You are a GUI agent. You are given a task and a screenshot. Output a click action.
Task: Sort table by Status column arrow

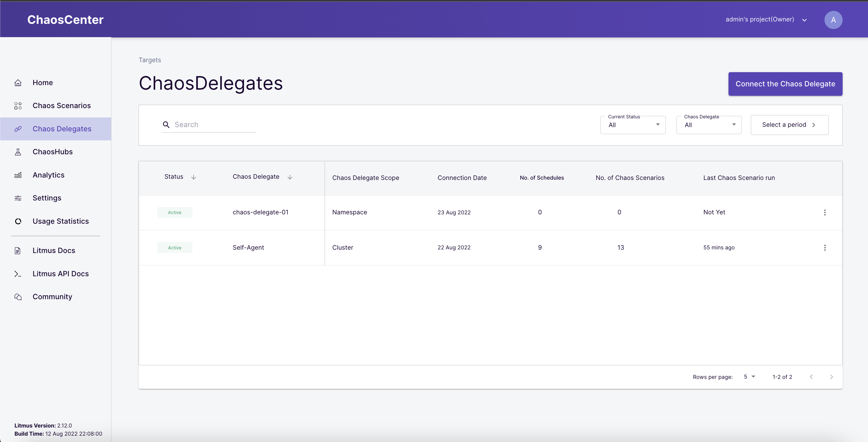193,177
